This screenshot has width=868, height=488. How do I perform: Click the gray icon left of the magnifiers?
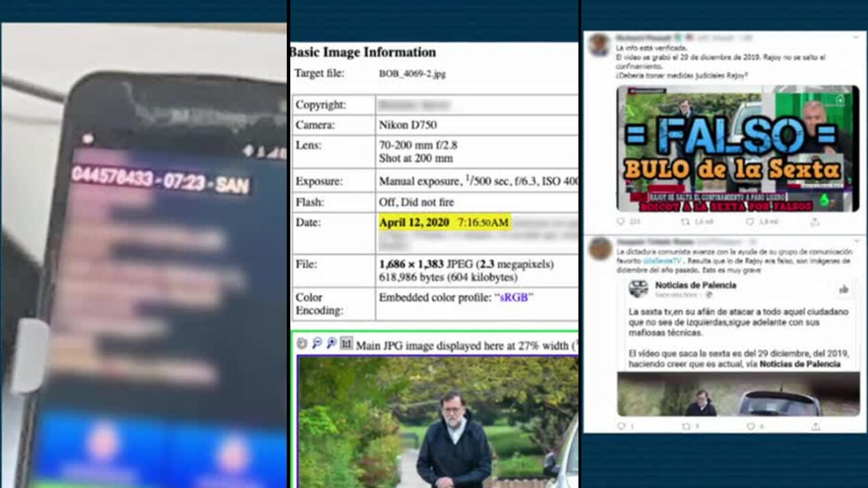click(302, 343)
